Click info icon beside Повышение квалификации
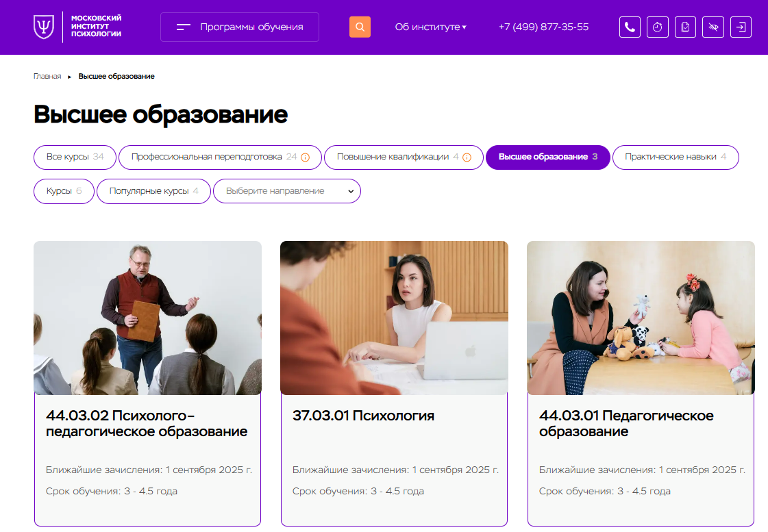The image size is (768, 532). (467, 157)
